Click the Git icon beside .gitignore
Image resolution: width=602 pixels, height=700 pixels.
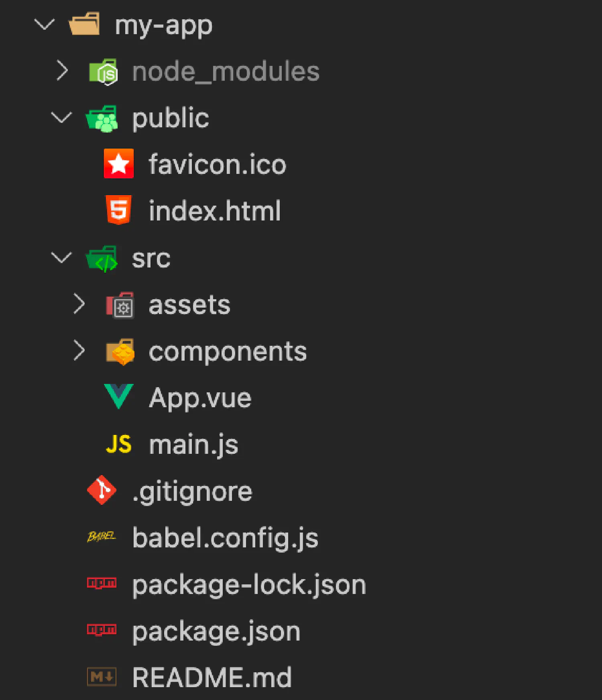[x=102, y=490]
